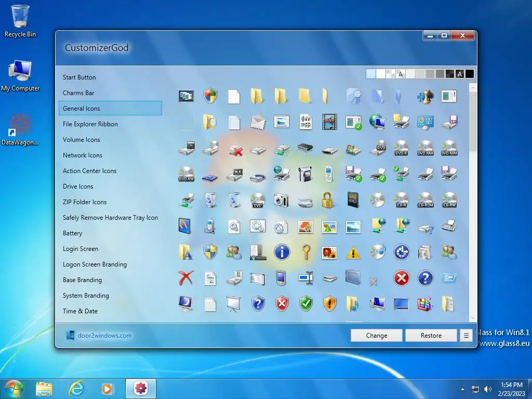Select the green checkmark shield icon

click(x=305, y=303)
